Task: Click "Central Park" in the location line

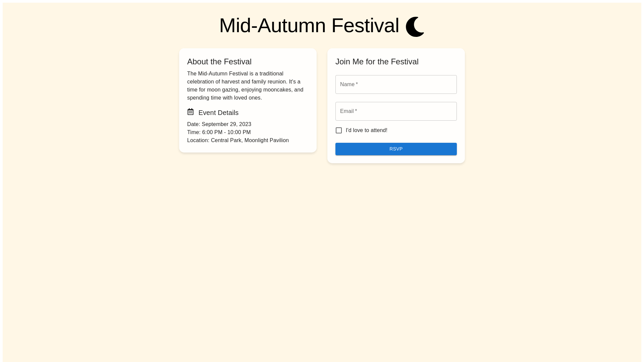Action: pyautogui.click(x=226, y=140)
